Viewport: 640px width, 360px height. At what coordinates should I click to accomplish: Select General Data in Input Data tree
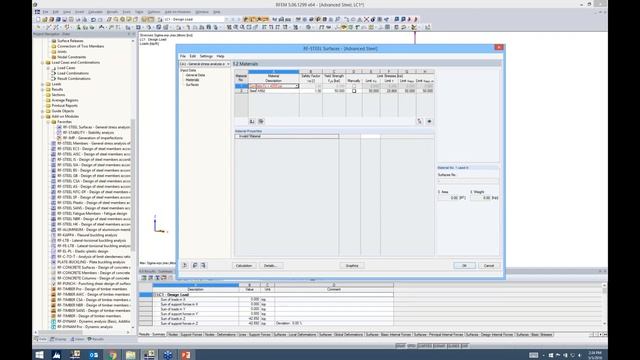coord(195,75)
